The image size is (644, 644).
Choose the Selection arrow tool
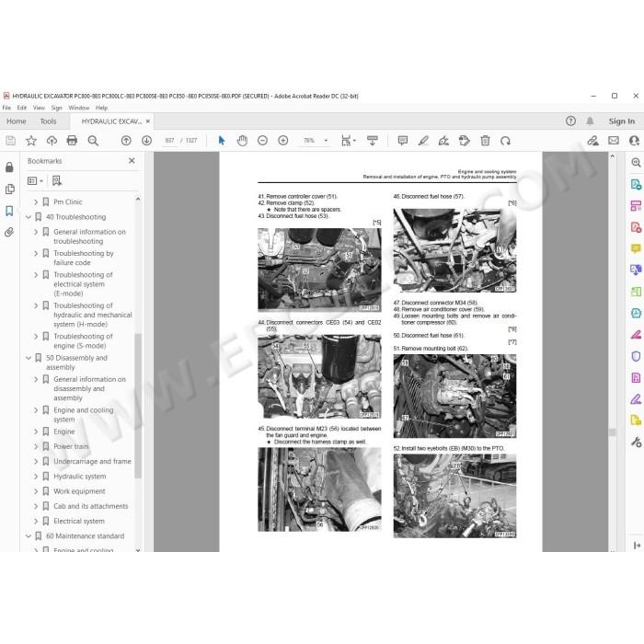click(x=222, y=141)
